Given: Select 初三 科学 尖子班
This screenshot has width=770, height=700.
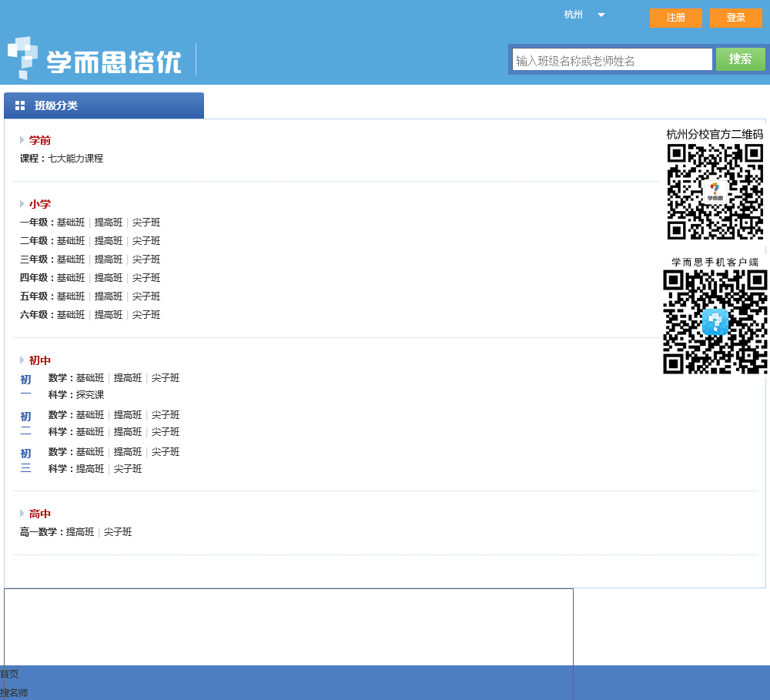Looking at the screenshot, I should click(x=128, y=469).
